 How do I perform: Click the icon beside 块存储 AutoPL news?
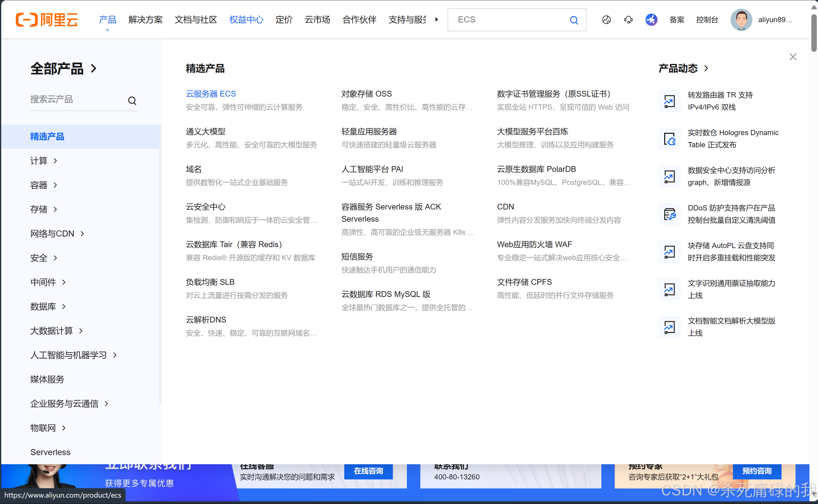click(669, 252)
